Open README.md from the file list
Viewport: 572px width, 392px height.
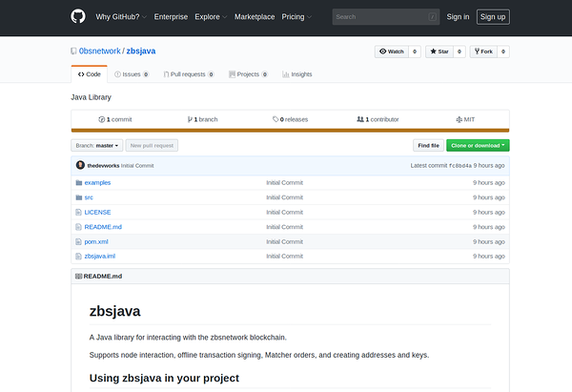103,227
